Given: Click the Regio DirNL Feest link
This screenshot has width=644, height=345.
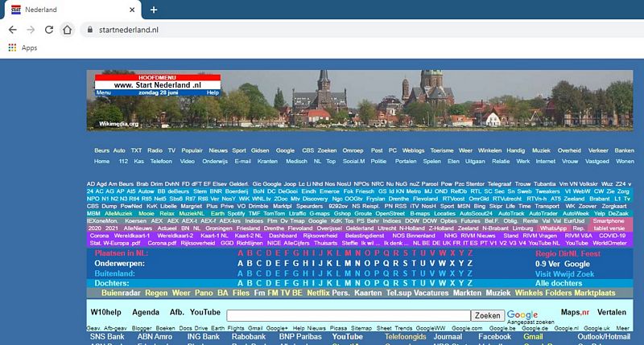Looking at the screenshot, I should [568, 253].
